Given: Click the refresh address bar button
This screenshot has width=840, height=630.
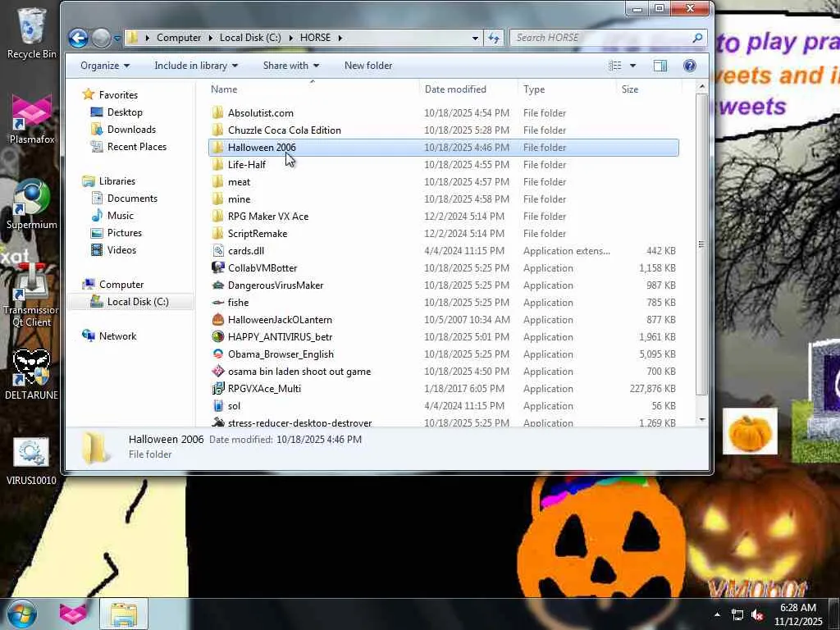Looking at the screenshot, I should point(493,38).
